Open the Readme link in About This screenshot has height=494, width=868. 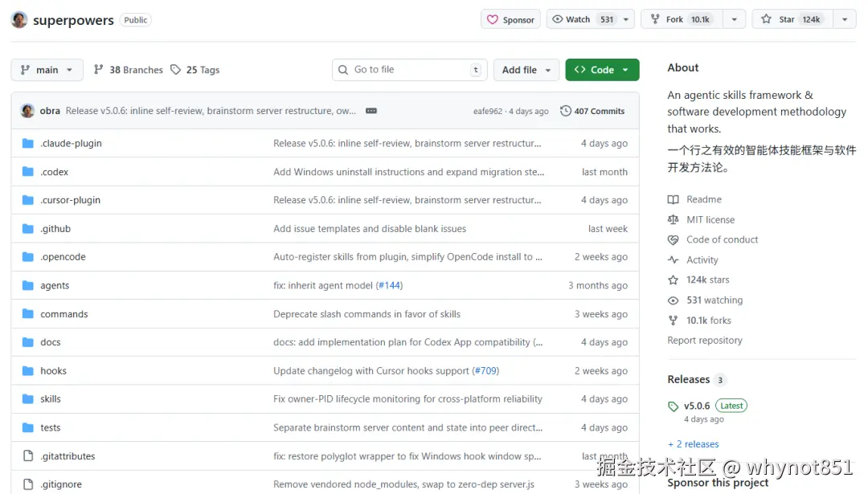point(704,199)
